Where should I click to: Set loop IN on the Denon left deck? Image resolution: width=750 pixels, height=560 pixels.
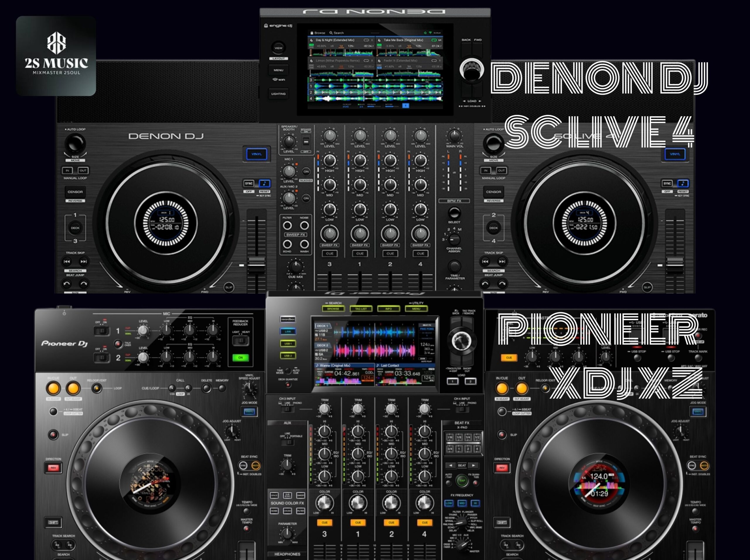pos(67,171)
